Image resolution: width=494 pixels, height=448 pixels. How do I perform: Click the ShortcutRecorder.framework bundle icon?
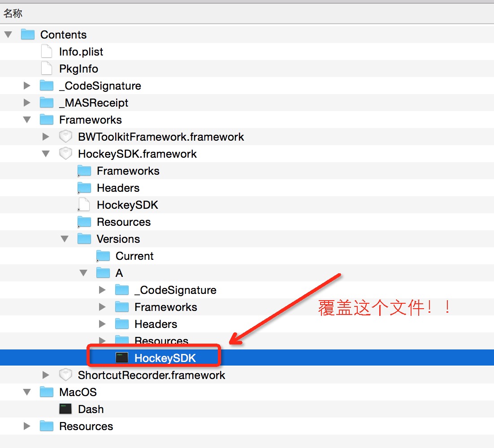click(65, 375)
